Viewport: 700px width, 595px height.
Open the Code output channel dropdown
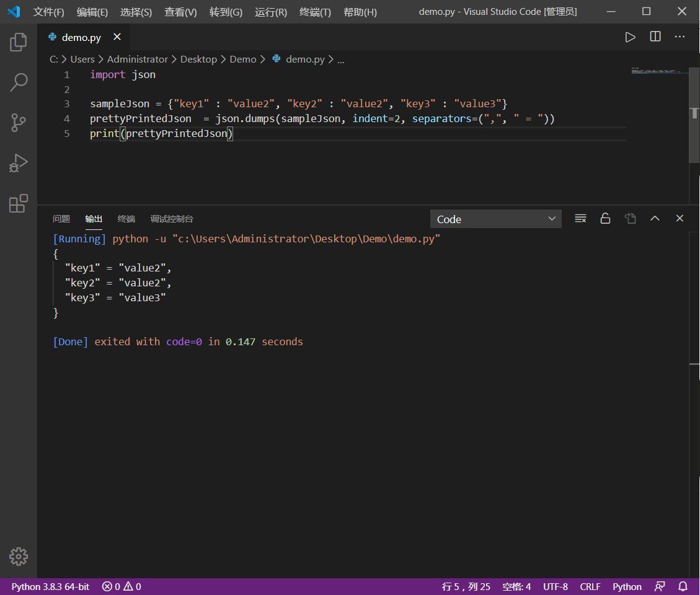(495, 218)
